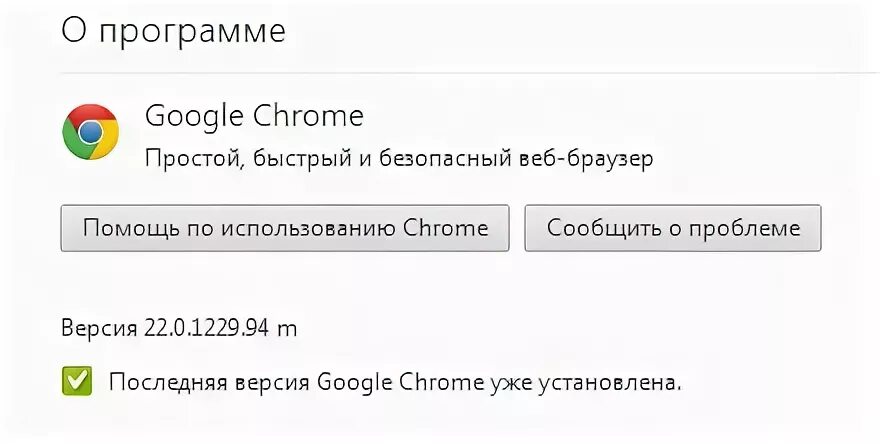Click the horizontal divider below "О программе"
The height and width of the screenshot is (444, 880).
460,72
